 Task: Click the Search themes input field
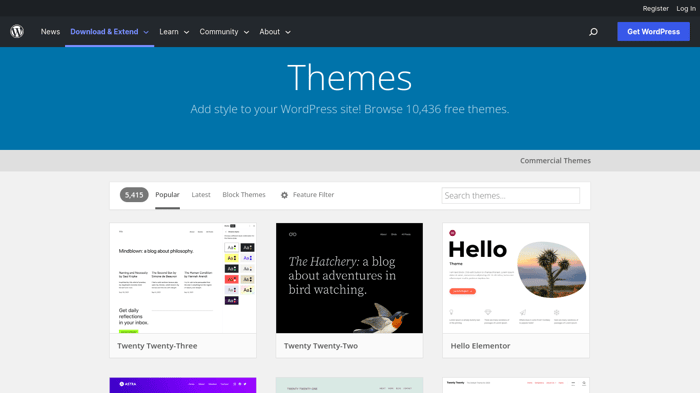(x=511, y=196)
